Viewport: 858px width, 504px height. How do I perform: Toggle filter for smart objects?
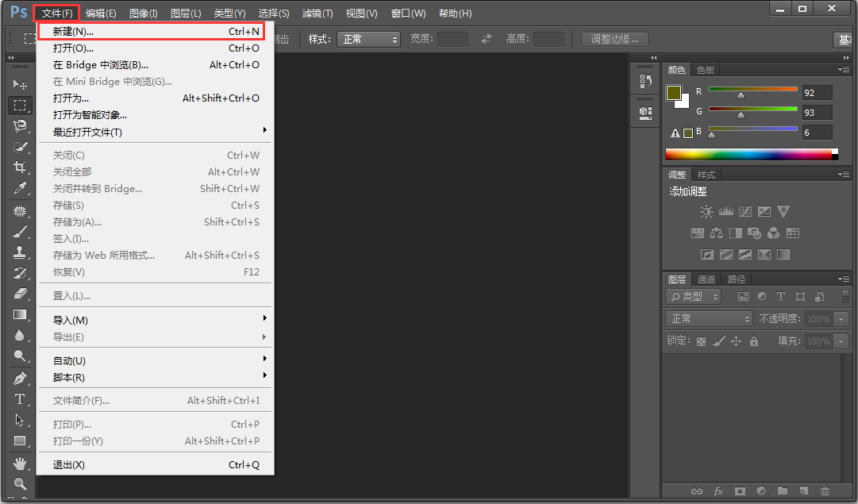tap(819, 297)
